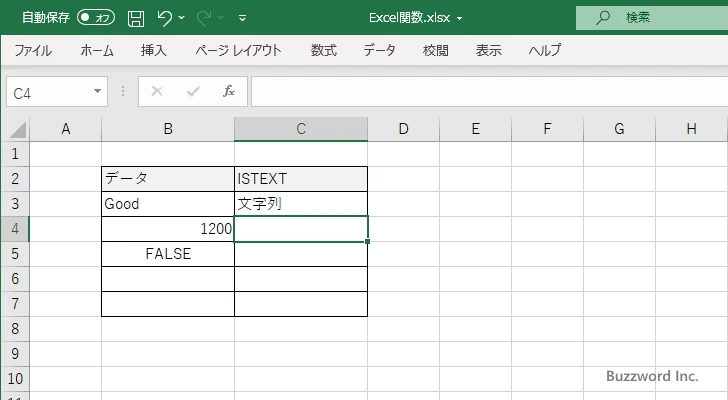Click cell containing ISTEXT

[301, 179]
